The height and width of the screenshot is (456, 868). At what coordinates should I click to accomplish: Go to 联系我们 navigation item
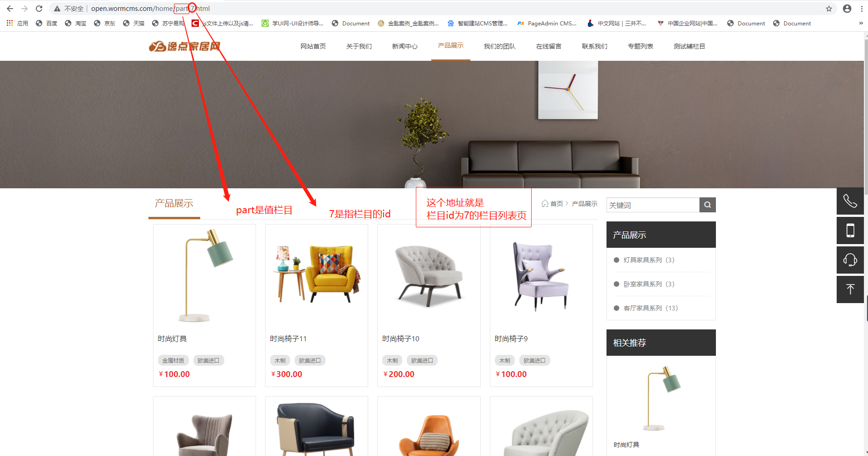pyautogui.click(x=594, y=46)
